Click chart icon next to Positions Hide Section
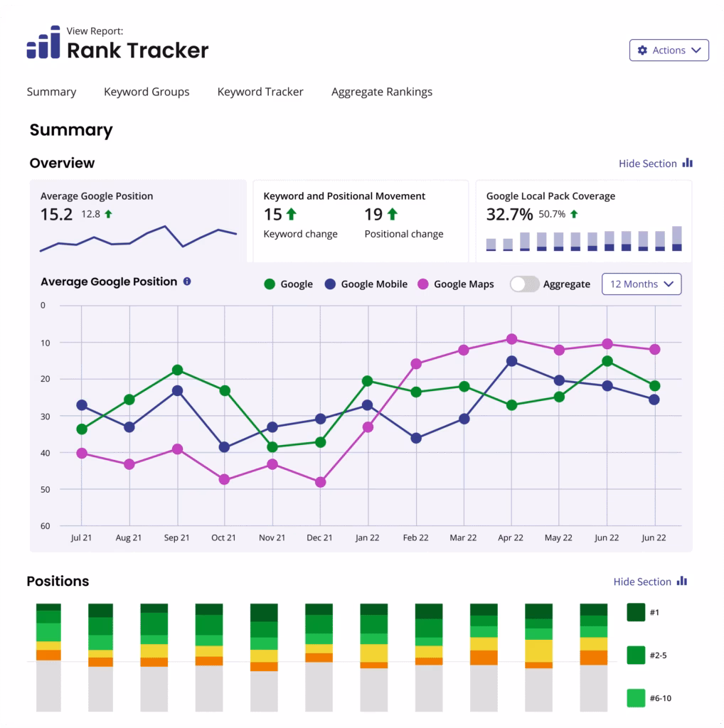This screenshot has width=724, height=728. pos(682,582)
